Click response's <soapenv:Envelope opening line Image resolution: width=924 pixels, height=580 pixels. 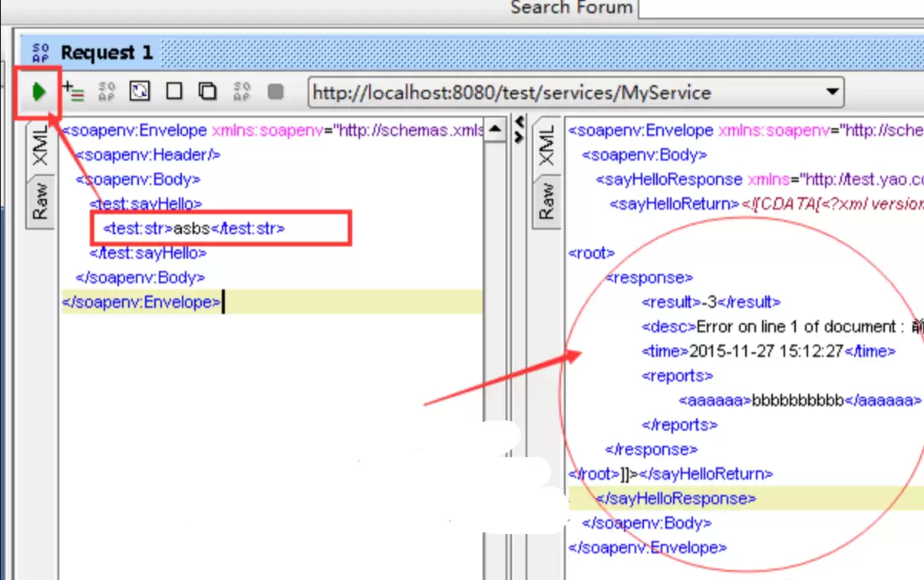point(746,130)
